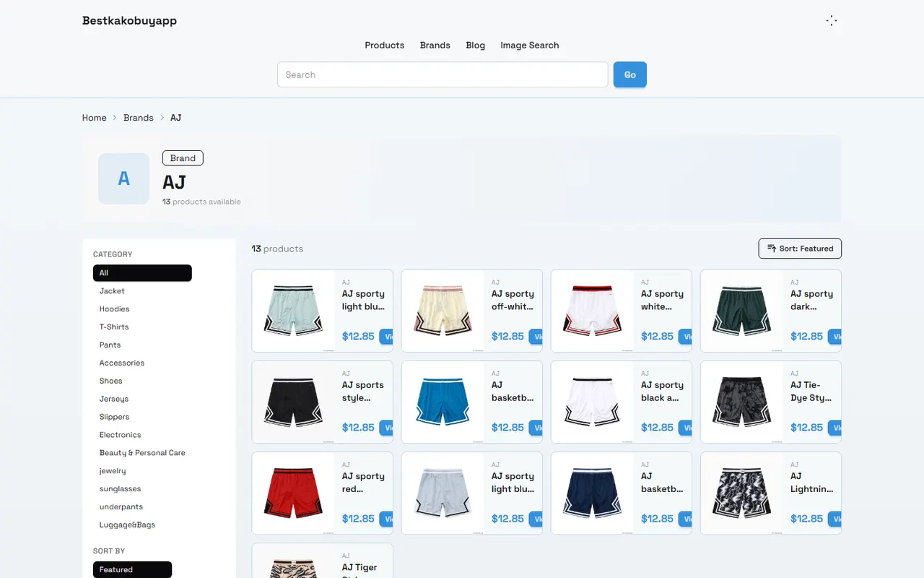
Task: Click the Brands breadcrumb link
Action: pyautogui.click(x=139, y=118)
